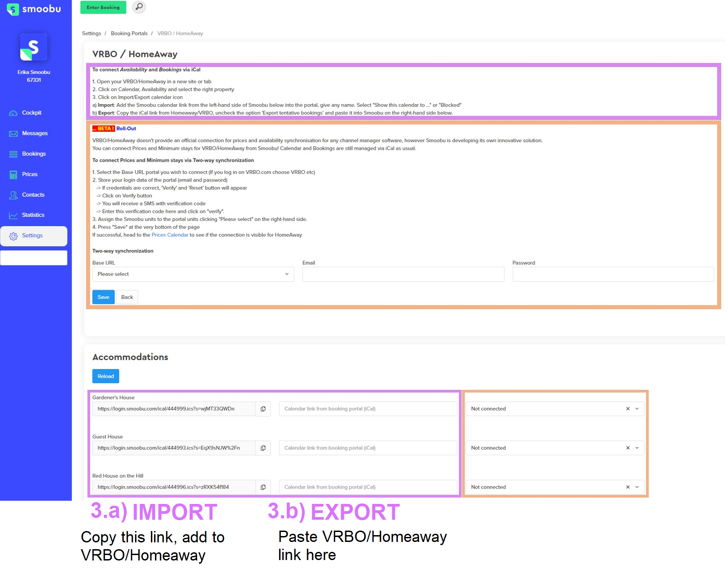
Task: Open Statistics in the sidebar
Action: 34,215
